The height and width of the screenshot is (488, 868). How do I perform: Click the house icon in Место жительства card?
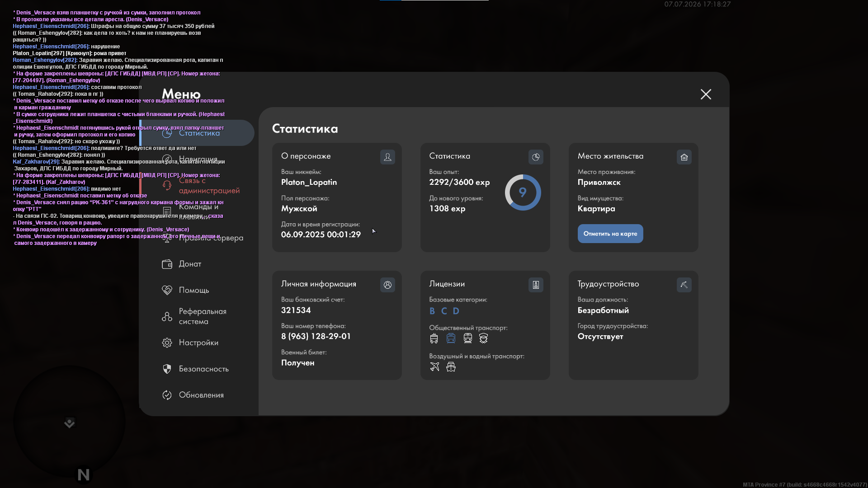[684, 157]
